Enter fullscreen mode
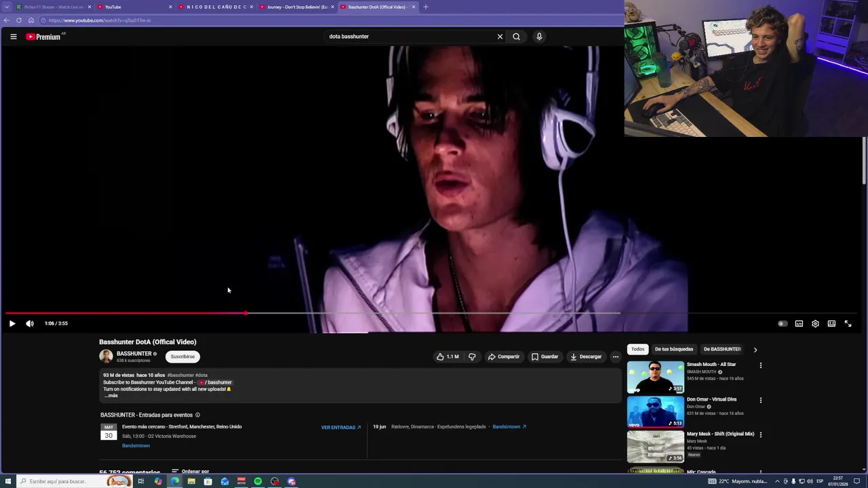Viewport: 868px width, 488px height. click(848, 323)
